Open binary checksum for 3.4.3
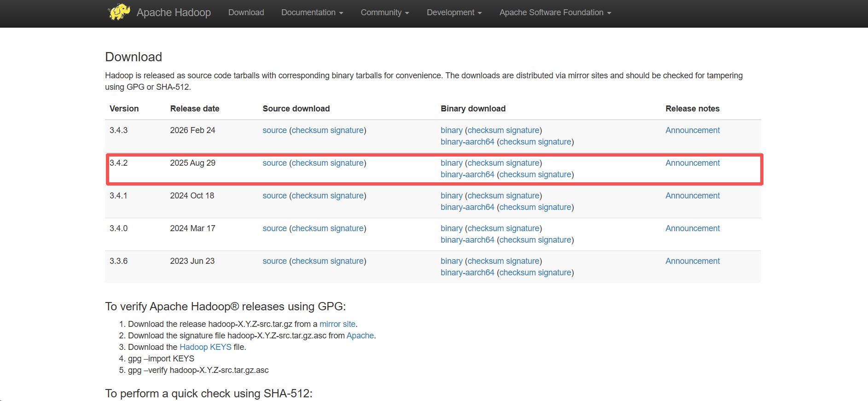 486,130
